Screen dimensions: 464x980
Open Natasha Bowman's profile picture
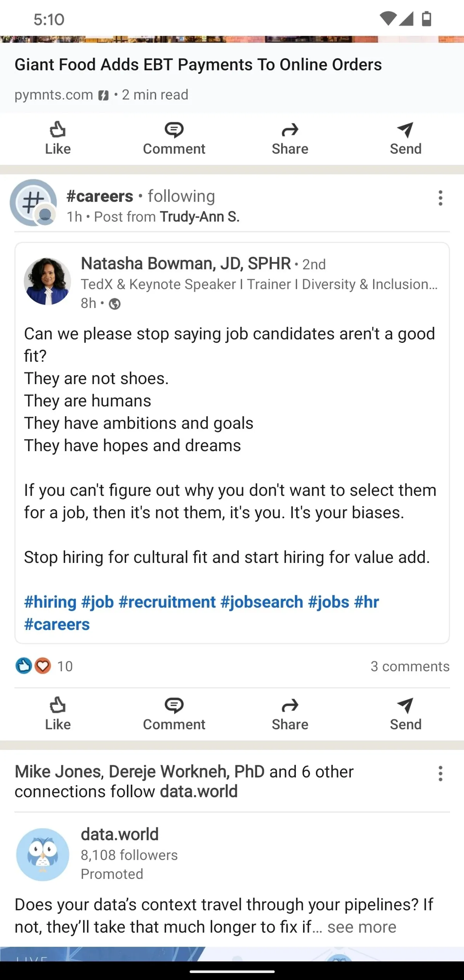pos(47,281)
